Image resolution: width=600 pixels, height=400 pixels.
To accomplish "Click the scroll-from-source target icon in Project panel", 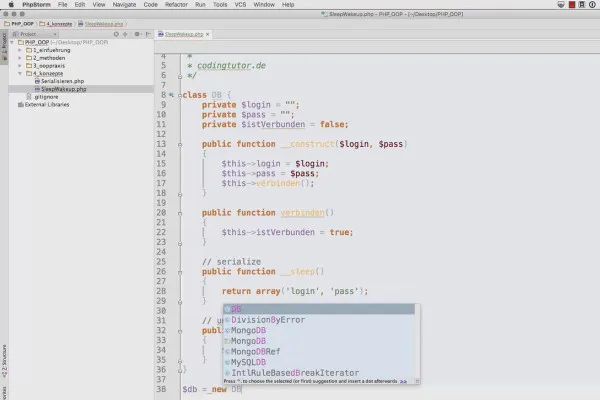I will click(116, 34).
